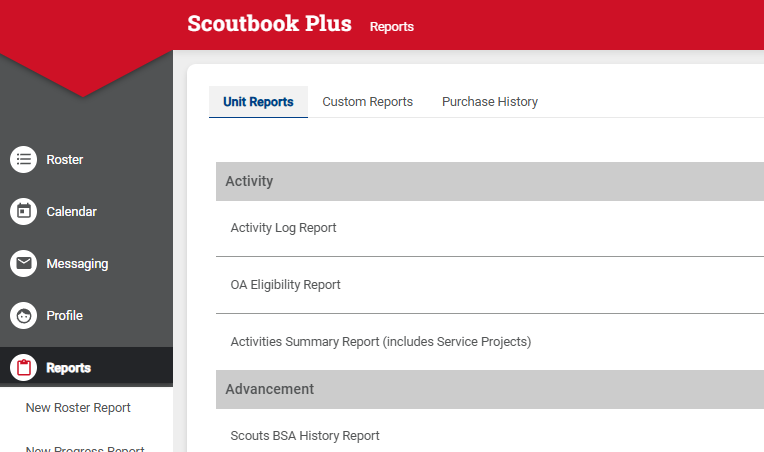Click the Reports header breadcrumb text
Image resolution: width=764 pixels, height=452 pixels.
click(392, 27)
